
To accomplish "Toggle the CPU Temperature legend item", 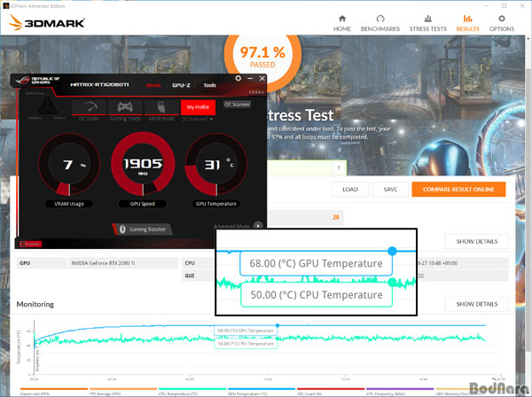I will (x=192, y=392).
